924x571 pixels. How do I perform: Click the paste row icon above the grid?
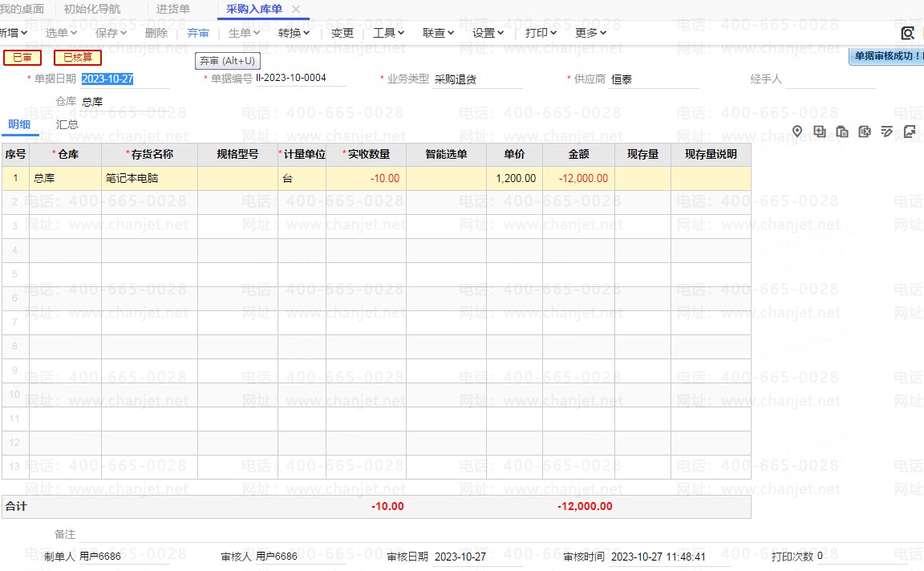click(841, 132)
